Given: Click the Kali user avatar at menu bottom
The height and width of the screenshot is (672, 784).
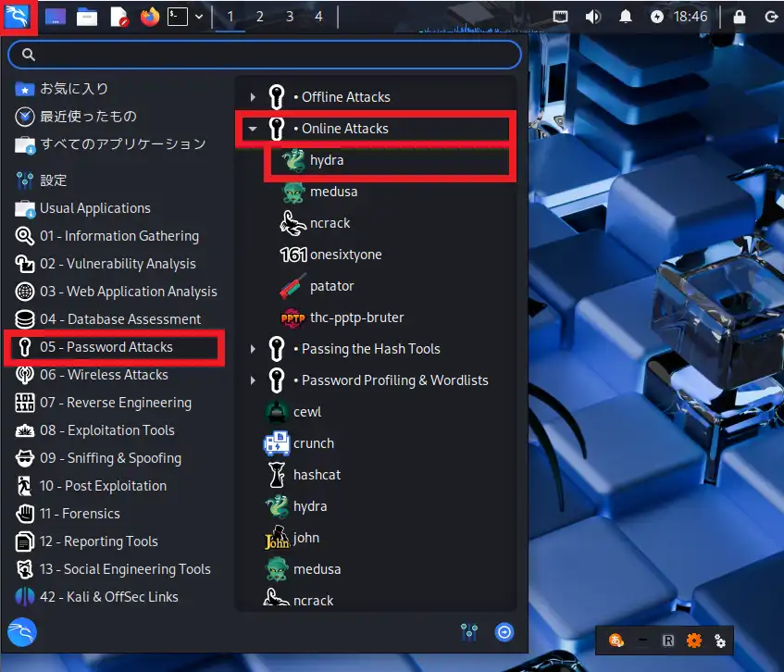Looking at the screenshot, I should coord(22,632).
